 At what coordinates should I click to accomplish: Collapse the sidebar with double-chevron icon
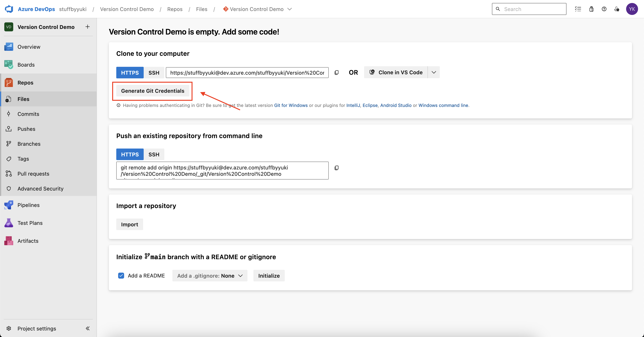tap(88, 328)
